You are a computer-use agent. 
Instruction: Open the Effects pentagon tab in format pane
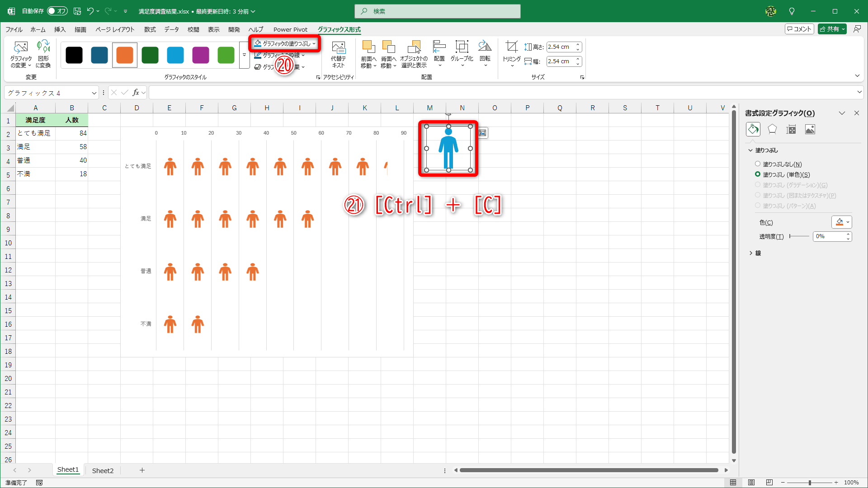[772, 130]
